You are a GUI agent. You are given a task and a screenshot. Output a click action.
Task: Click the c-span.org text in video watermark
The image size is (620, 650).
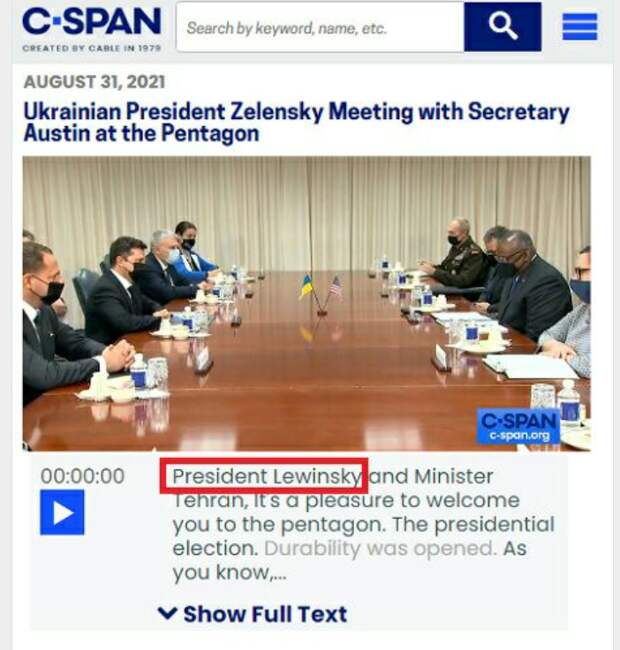click(x=520, y=436)
